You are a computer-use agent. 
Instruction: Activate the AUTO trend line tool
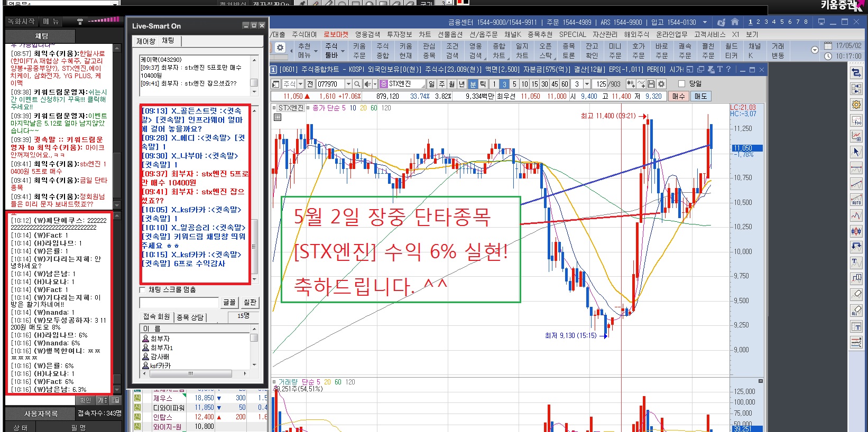click(856, 200)
